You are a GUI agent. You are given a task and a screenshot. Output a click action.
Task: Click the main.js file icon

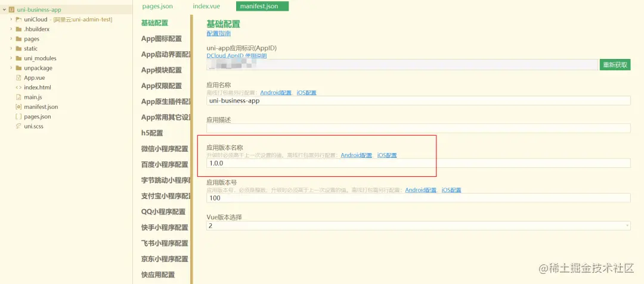click(18, 97)
